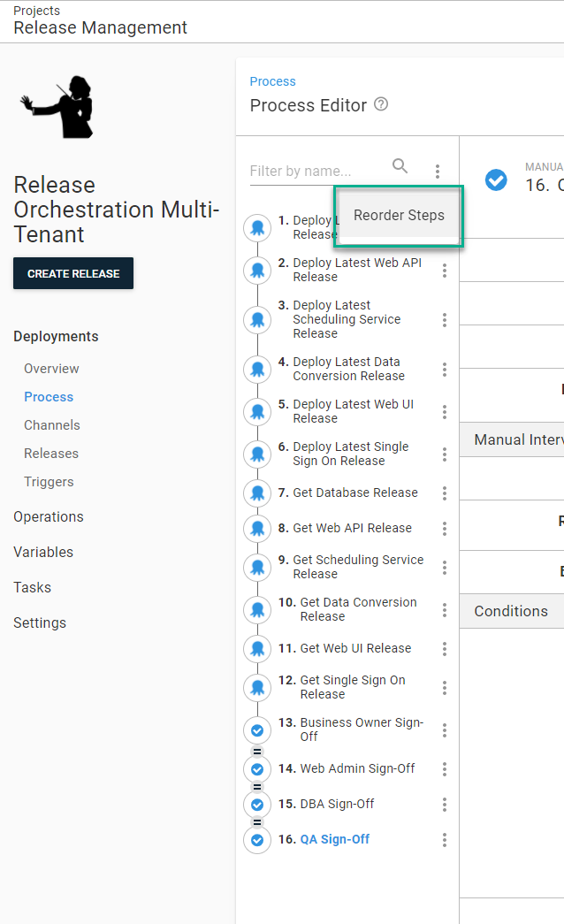
Task: Expand the Manual Intervention section header
Action: (512, 439)
